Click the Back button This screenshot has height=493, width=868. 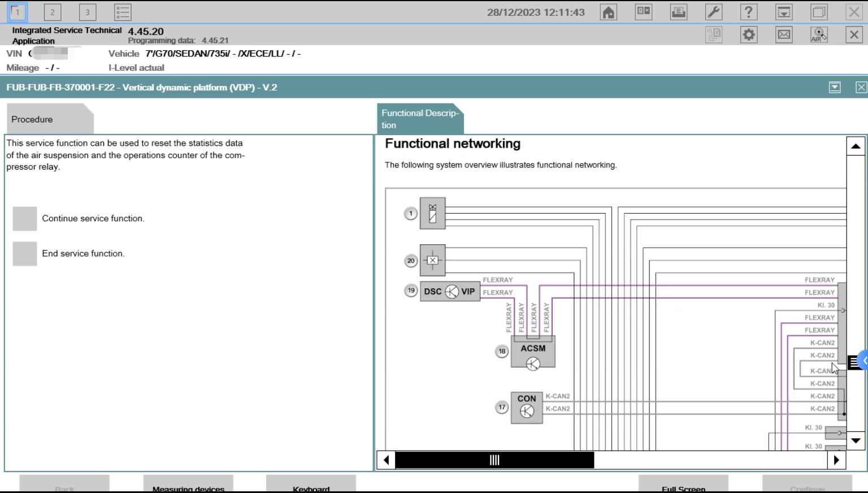[x=64, y=485]
